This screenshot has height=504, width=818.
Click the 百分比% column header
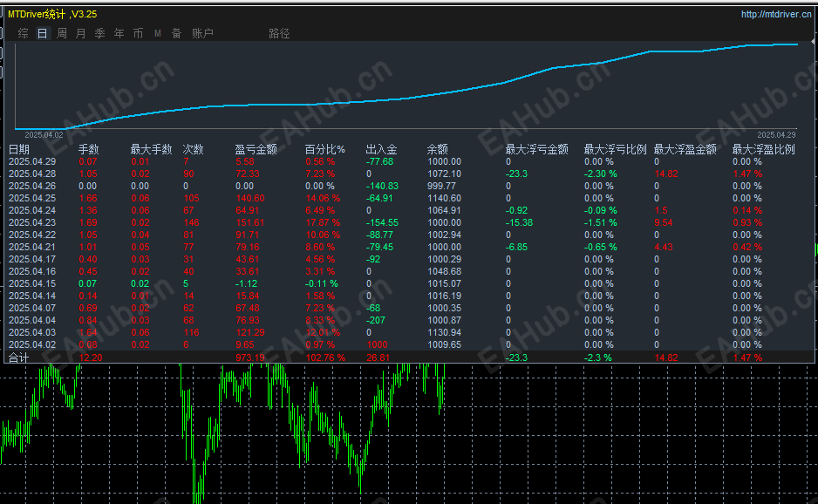(324, 149)
